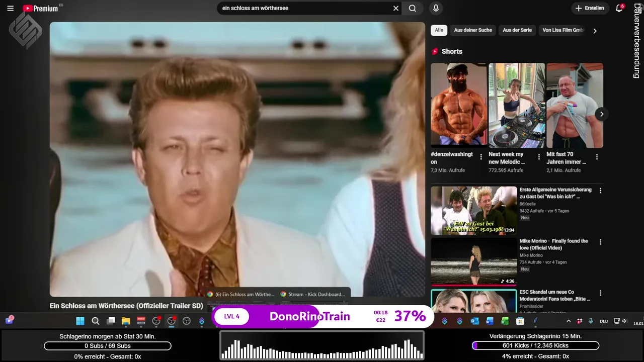Open the 'Next week my new Melodic' Short thumbnail
The image size is (644, 362).
coord(517,105)
